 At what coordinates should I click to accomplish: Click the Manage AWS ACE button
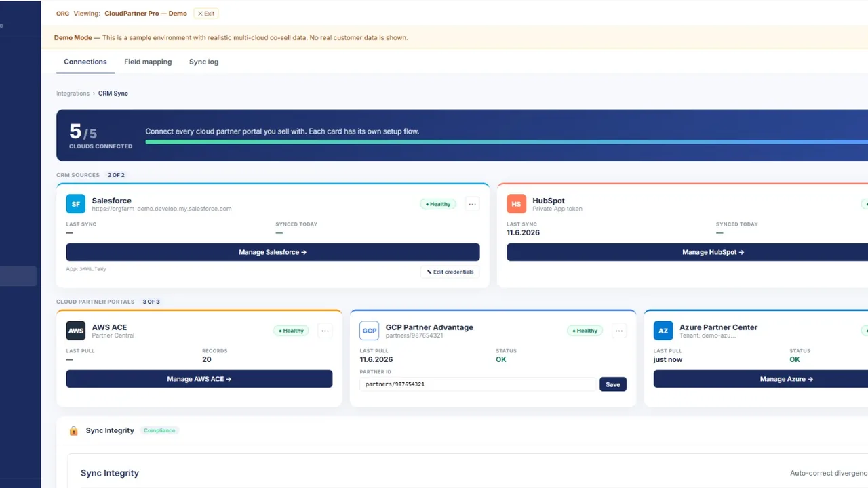(199, 379)
